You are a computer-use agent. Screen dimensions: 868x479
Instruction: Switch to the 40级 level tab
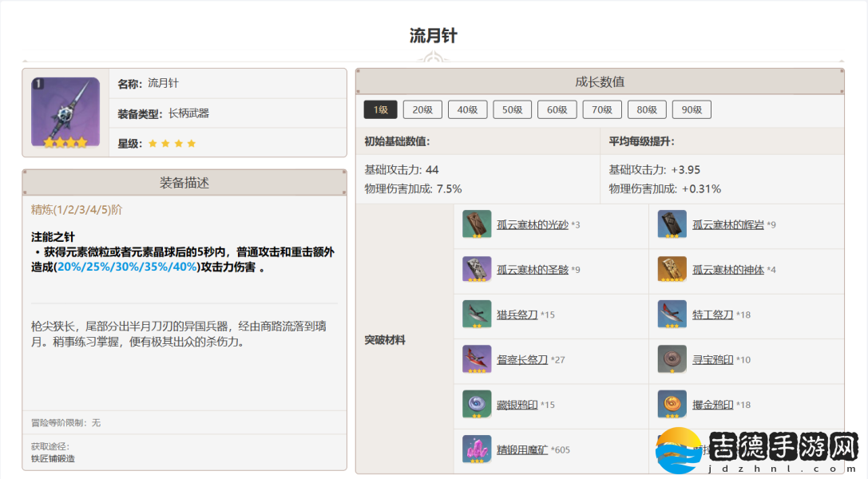467,110
